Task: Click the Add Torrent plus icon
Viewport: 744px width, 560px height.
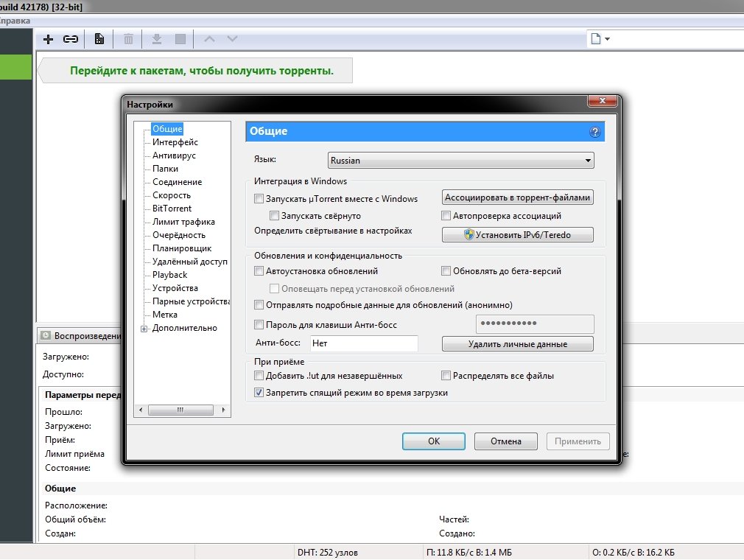Action: [x=48, y=39]
